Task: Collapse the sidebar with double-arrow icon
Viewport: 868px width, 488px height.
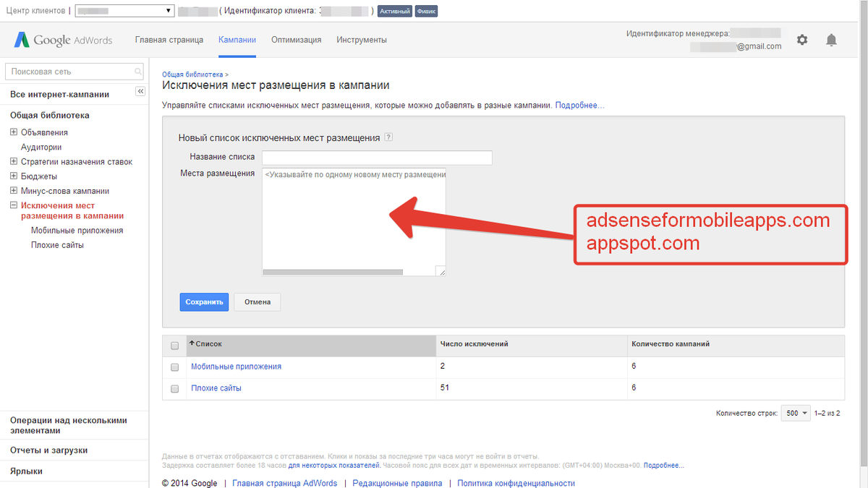Action: [x=141, y=91]
